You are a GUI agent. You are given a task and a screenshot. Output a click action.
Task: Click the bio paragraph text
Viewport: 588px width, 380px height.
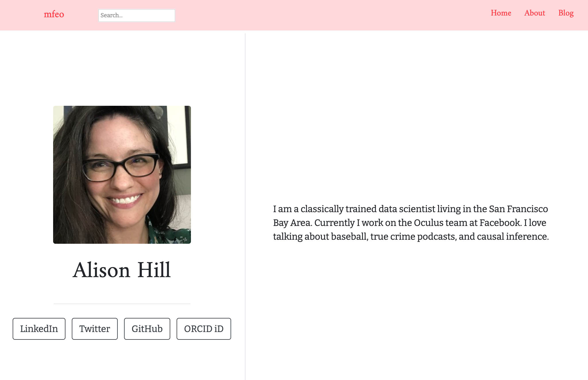411,222
